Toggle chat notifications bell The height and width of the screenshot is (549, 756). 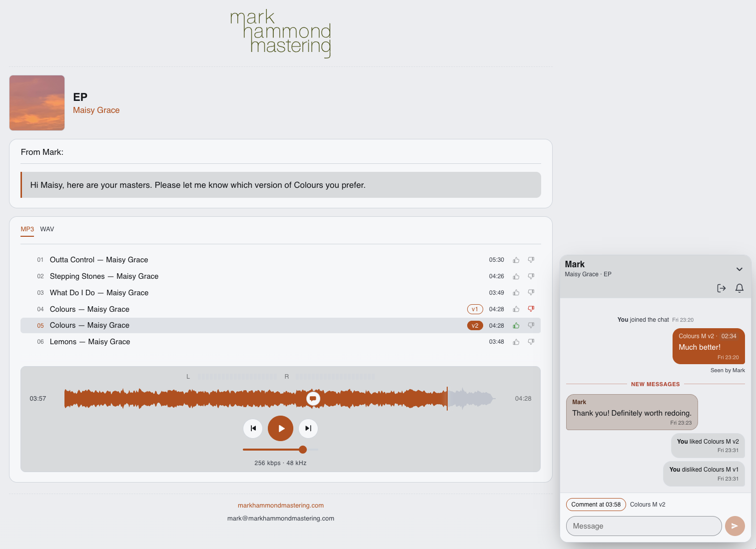point(740,288)
